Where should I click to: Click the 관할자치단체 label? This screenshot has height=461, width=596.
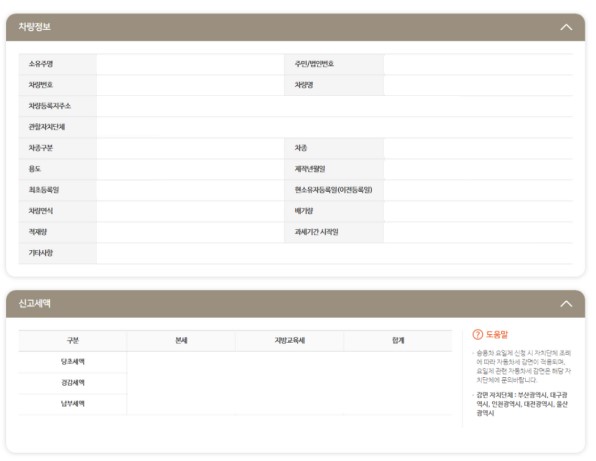click(47, 127)
